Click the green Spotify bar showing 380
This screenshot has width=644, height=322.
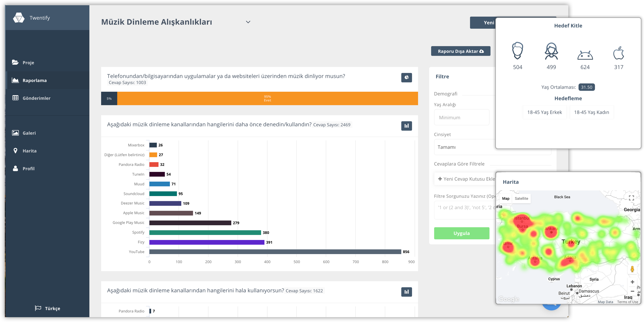point(205,232)
